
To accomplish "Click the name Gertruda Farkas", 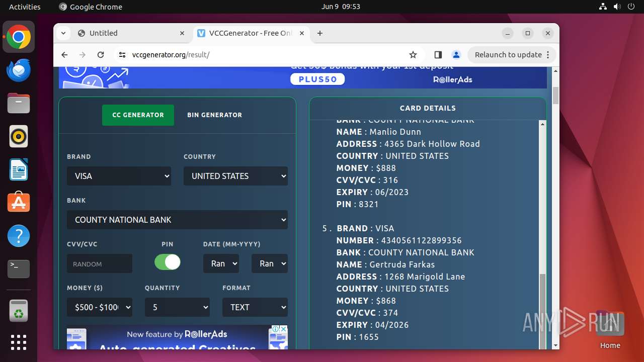I will click(x=402, y=264).
